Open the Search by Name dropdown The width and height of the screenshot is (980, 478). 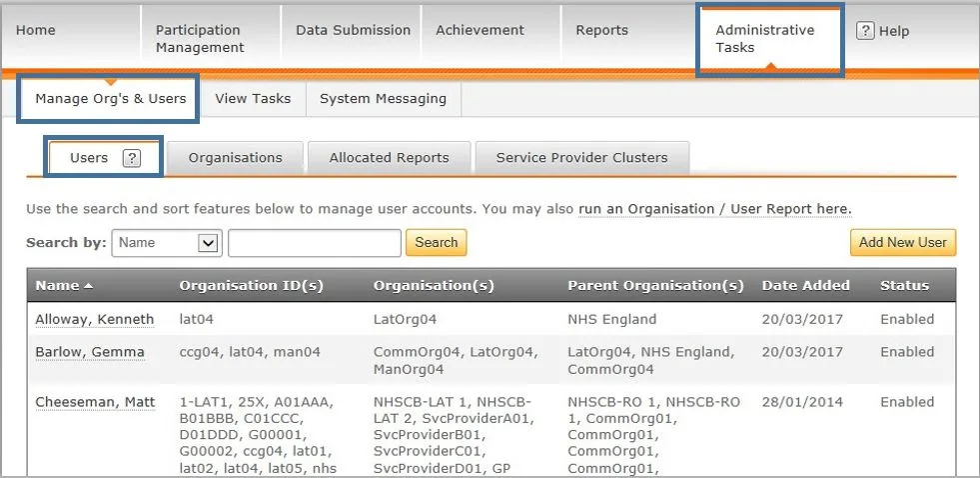[x=167, y=243]
